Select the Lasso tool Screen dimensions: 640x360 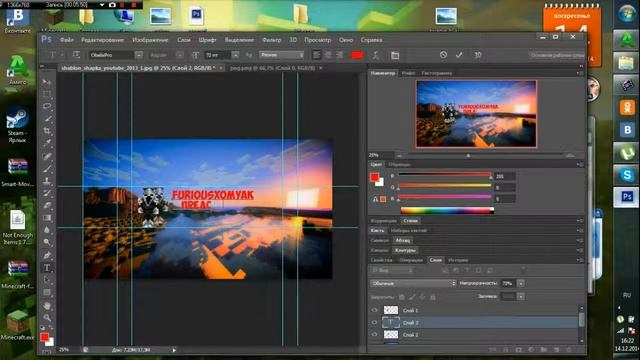[x=47, y=106]
